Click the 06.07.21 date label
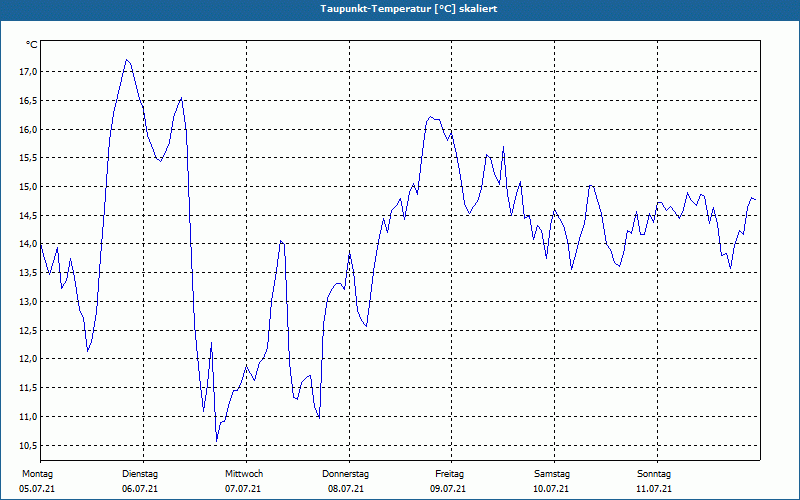This screenshot has width=800, height=500. point(140,489)
